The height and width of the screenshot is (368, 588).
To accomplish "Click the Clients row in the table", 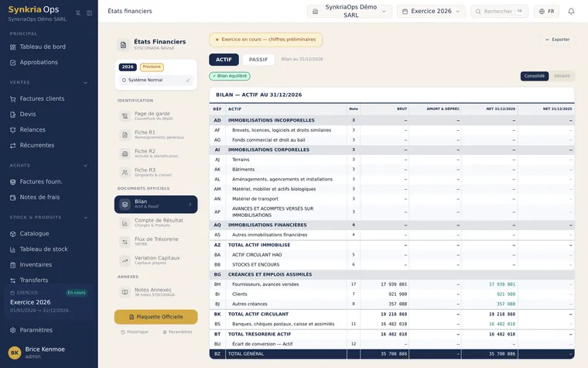I will click(391, 294).
